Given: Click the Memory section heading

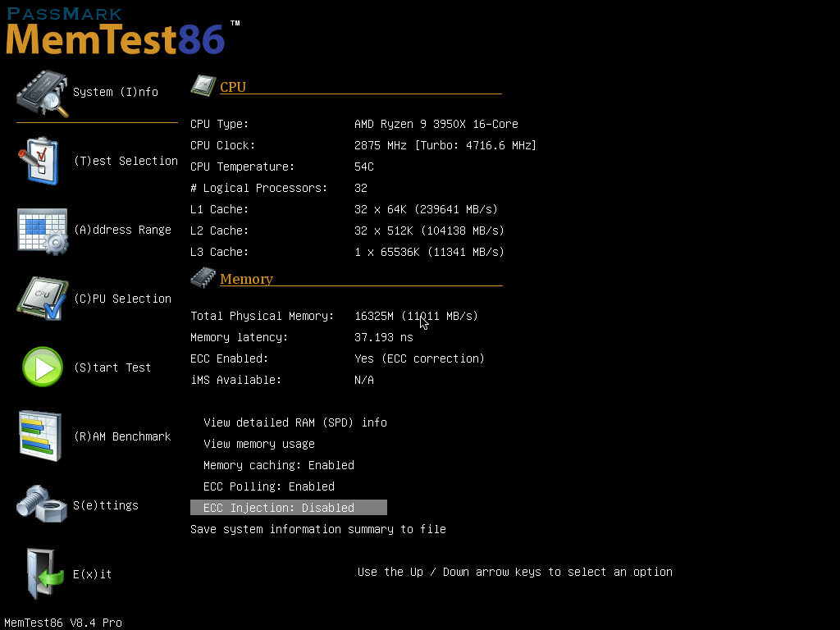Looking at the screenshot, I should pyautogui.click(x=246, y=279).
